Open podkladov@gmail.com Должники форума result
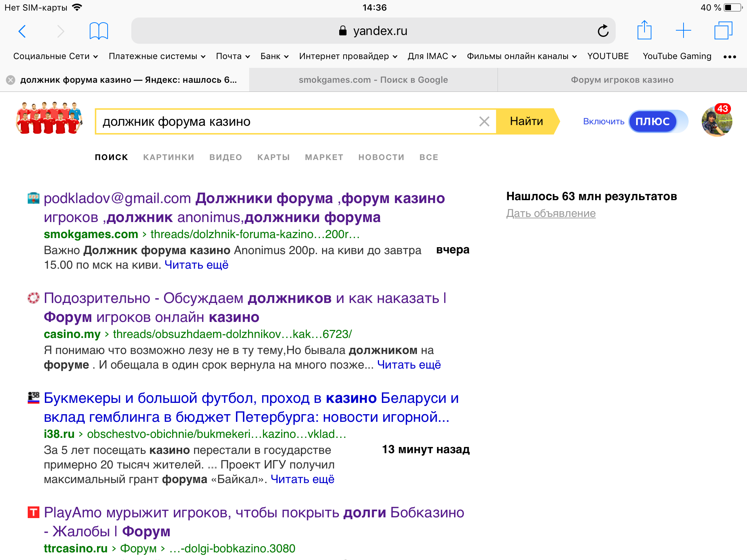The height and width of the screenshot is (560, 747). 244,207
